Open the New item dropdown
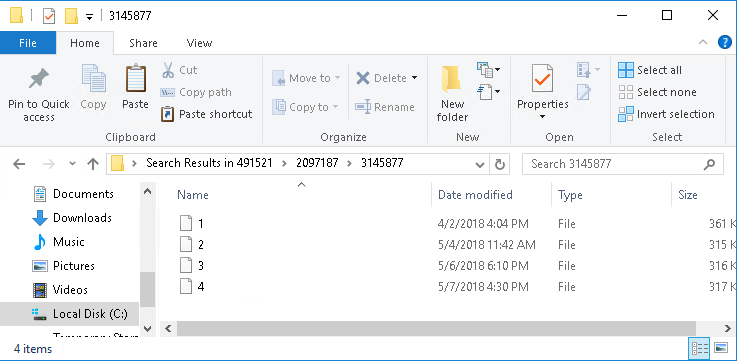 click(488, 70)
